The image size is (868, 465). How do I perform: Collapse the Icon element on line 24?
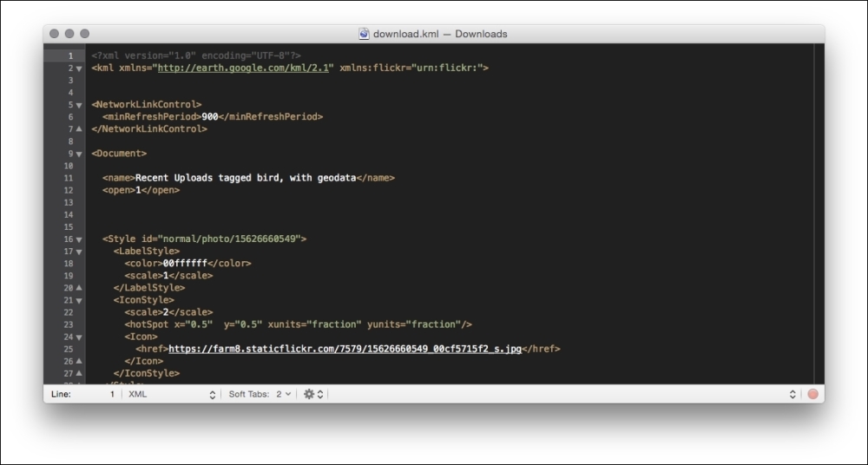point(79,337)
